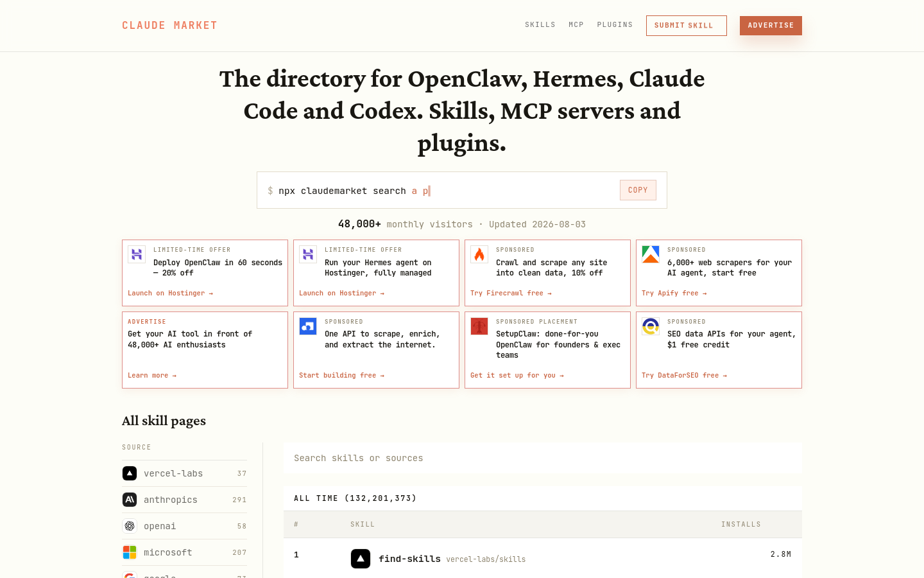
Task: Click the blue icon on the One API card
Action: pyautogui.click(x=308, y=326)
